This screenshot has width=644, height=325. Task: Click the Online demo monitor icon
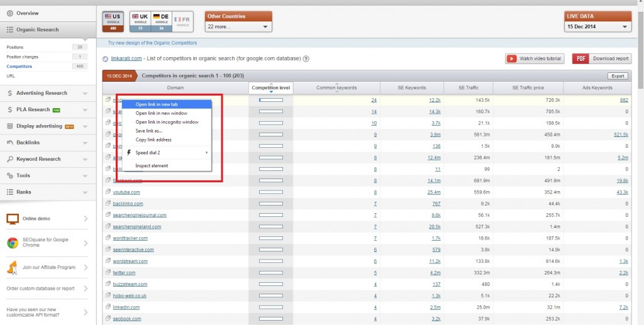pos(13,219)
